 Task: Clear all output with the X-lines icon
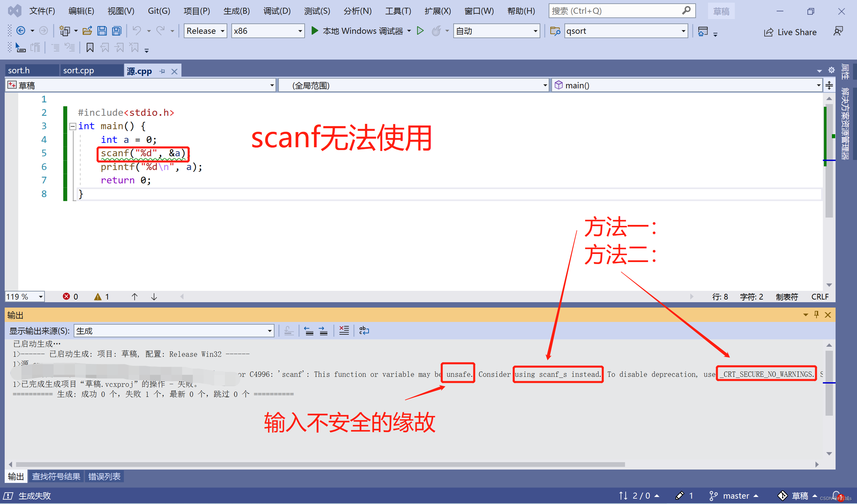(344, 331)
